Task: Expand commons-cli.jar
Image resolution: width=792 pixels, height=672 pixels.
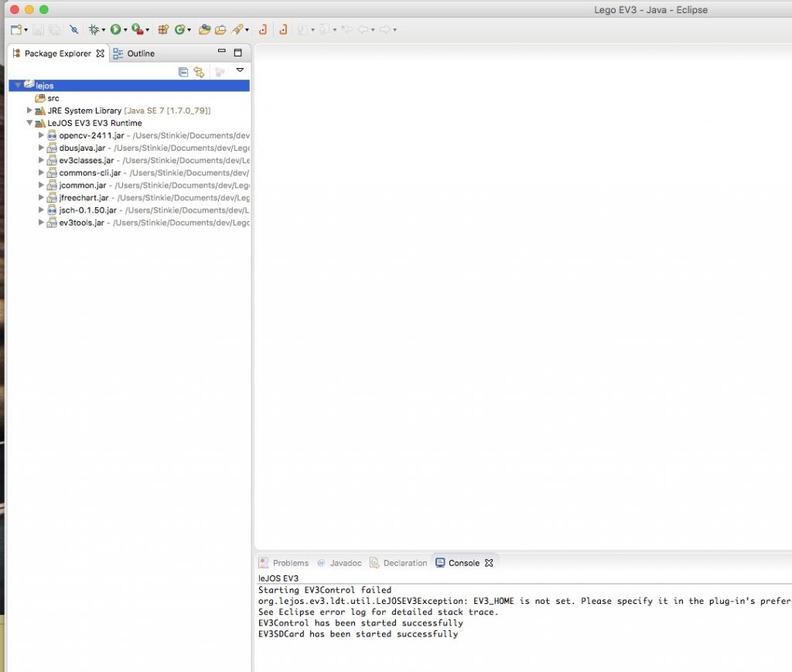Action: tap(41, 172)
